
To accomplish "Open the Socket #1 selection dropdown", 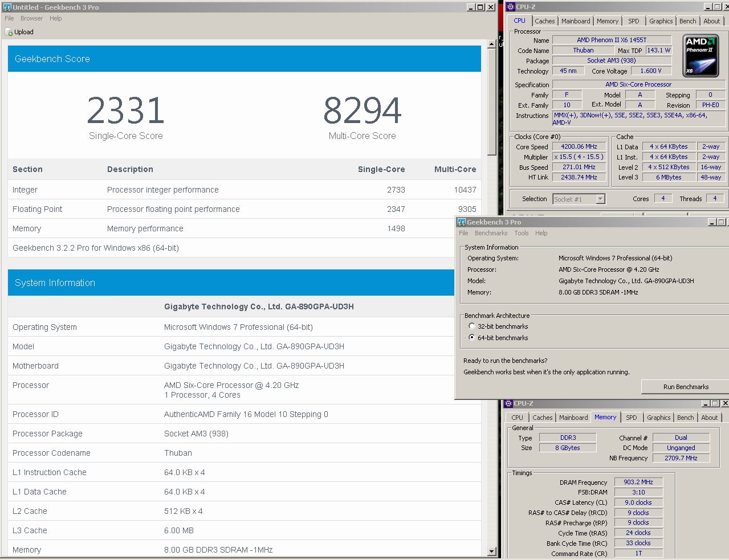I will click(x=600, y=199).
